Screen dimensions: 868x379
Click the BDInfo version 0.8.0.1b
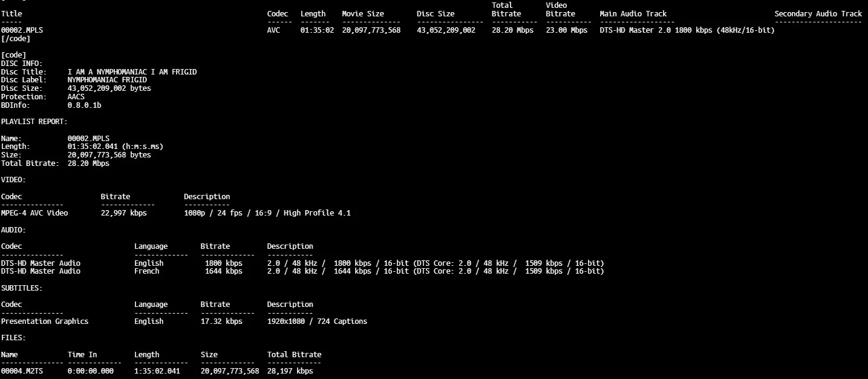(84, 105)
